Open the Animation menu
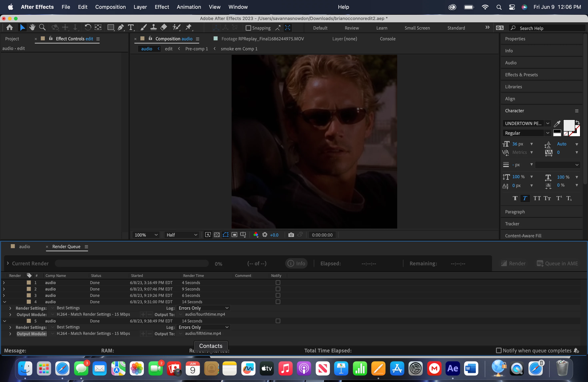 189,7
